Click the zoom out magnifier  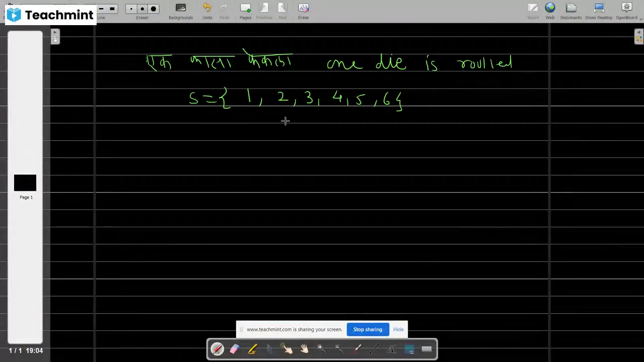[339, 349]
